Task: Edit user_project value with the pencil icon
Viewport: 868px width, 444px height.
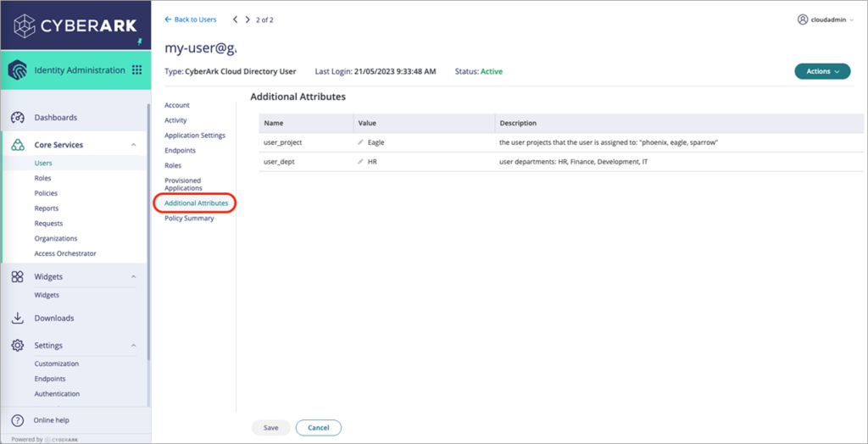Action: click(x=361, y=142)
